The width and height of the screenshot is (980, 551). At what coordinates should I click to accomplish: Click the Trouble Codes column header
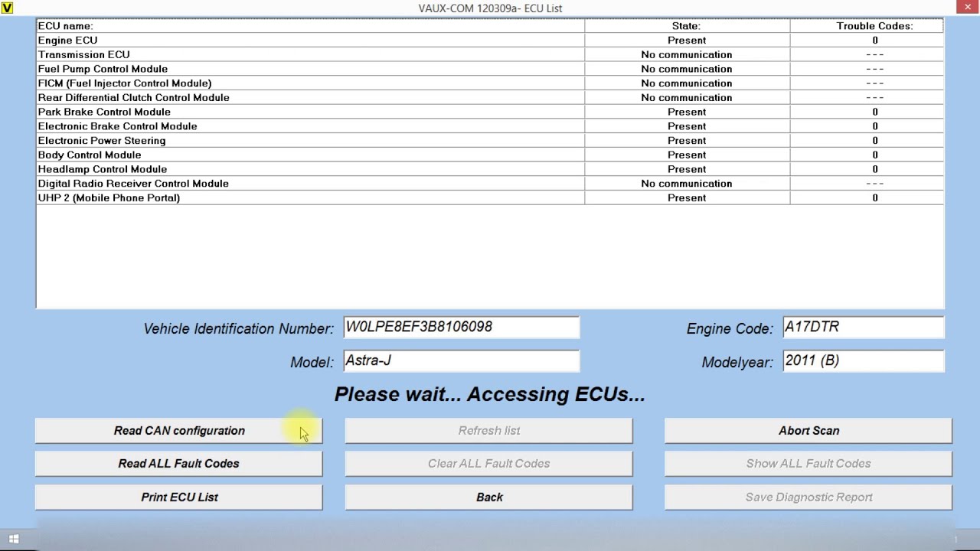click(x=867, y=26)
